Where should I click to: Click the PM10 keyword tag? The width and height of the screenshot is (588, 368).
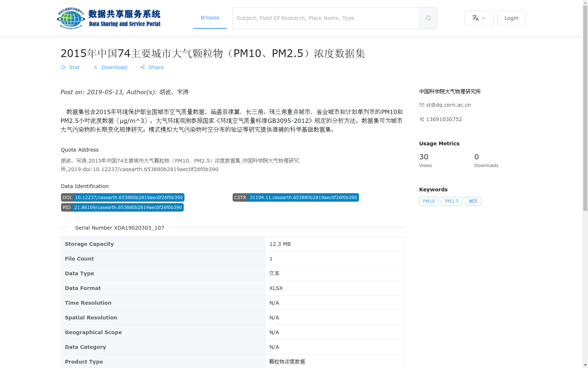point(429,201)
